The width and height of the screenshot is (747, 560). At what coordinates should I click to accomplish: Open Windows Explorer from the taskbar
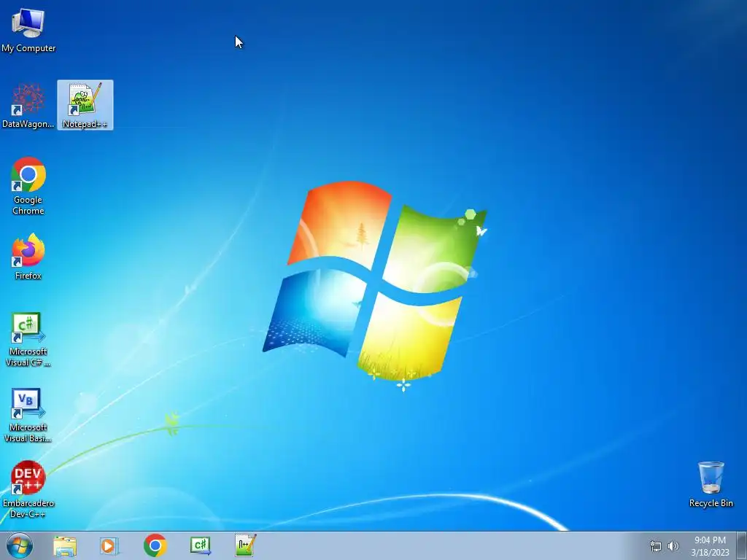point(65,545)
